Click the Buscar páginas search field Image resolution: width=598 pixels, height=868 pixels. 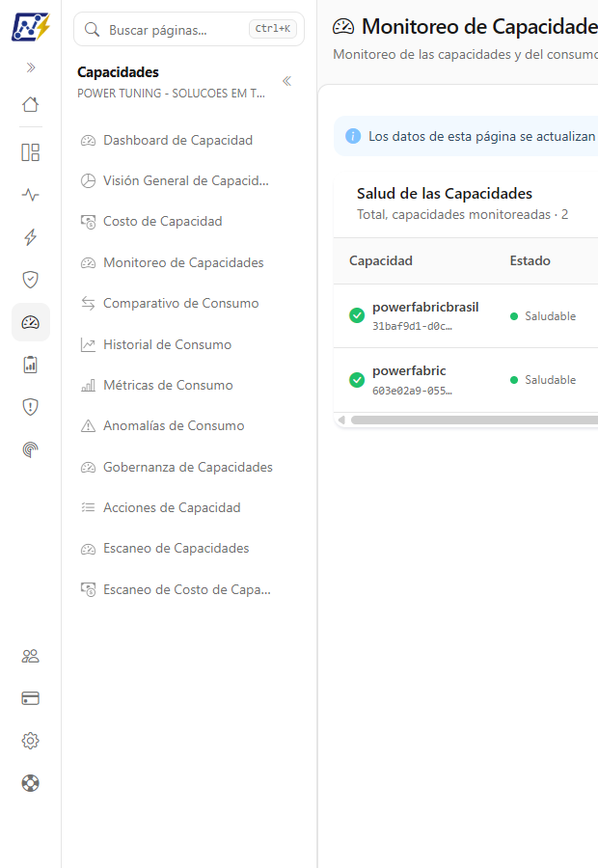click(x=189, y=29)
